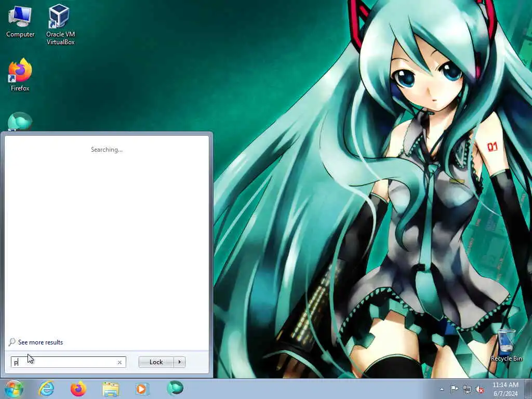Viewport: 532px width, 399px height.
Task: Click See more results link
Action: (x=41, y=342)
